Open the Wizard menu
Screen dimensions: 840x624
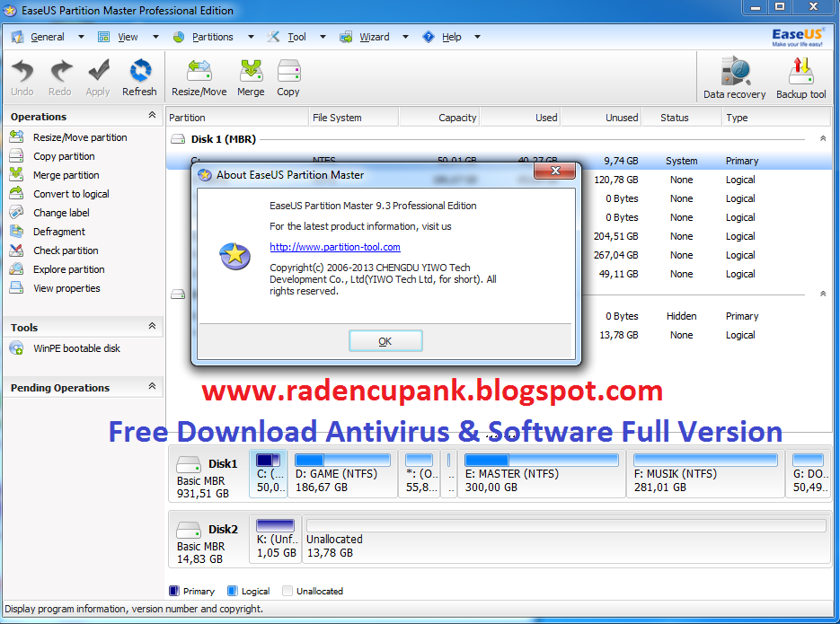point(375,37)
